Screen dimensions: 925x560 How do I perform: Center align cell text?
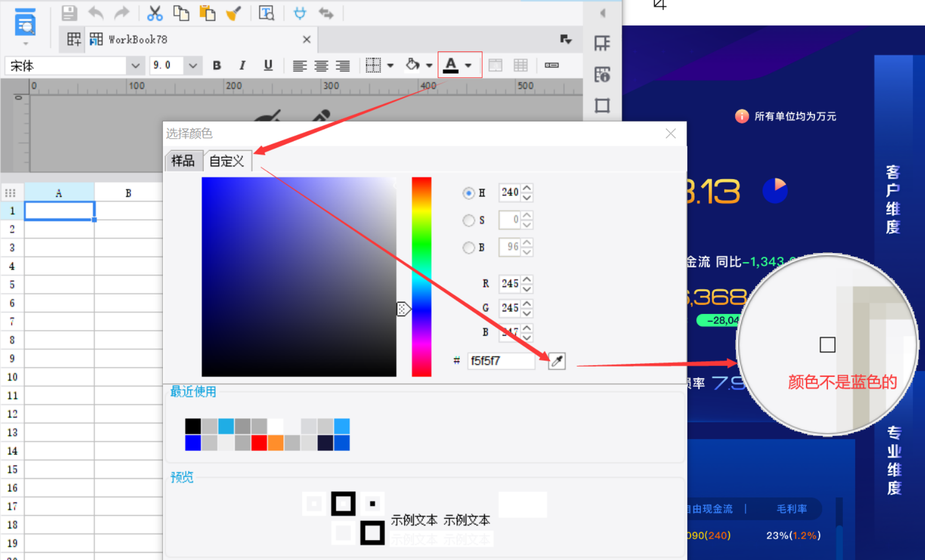(x=321, y=65)
